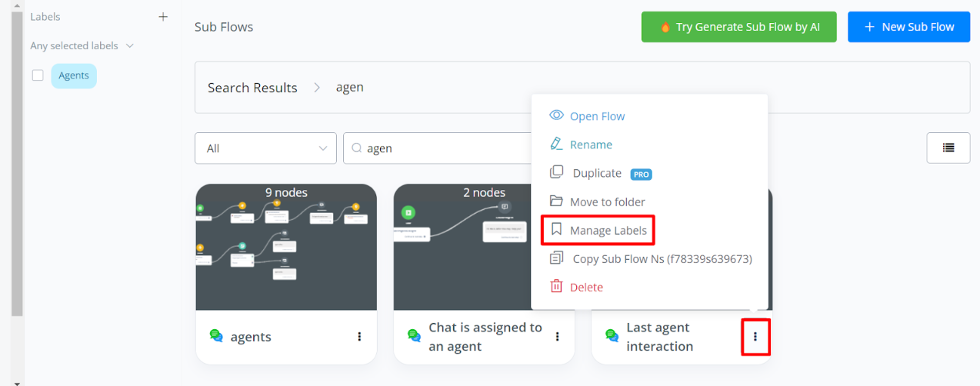
Task: Click three-dot menu on Last agent interaction
Action: click(x=755, y=337)
